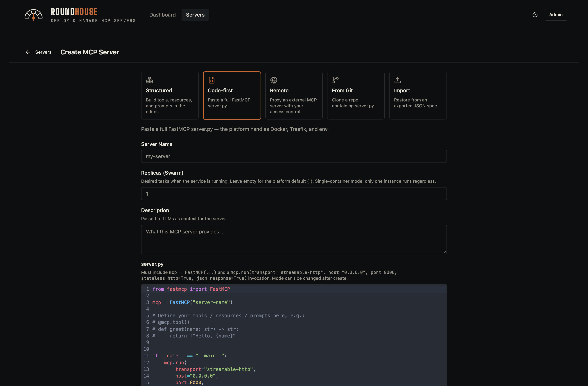Click the 'Server Name' label
This screenshot has height=386, width=588.
[157, 144]
